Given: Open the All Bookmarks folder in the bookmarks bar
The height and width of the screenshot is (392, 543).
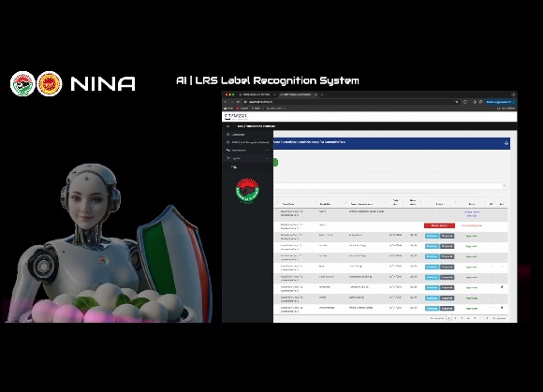Looking at the screenshot, I should coord(506,109).
